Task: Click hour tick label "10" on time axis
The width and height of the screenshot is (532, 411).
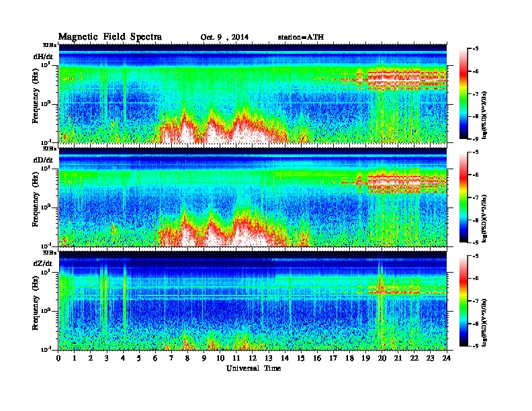Action: click(x=220, y=359)
